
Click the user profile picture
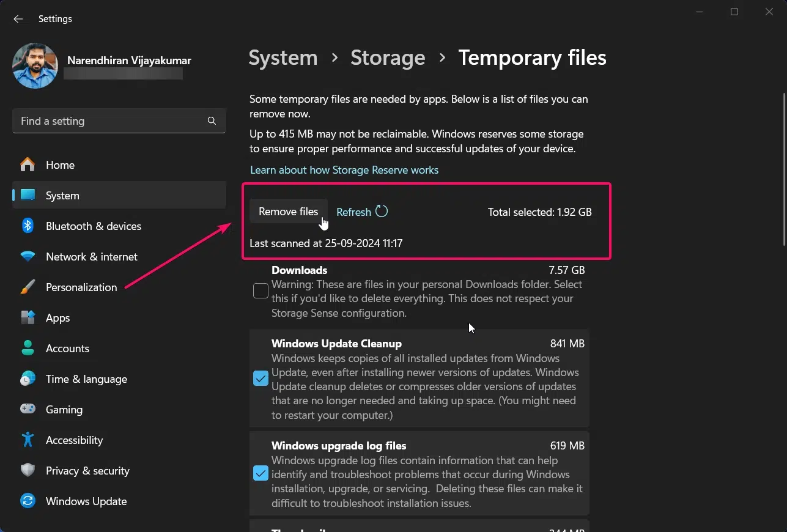35,65
